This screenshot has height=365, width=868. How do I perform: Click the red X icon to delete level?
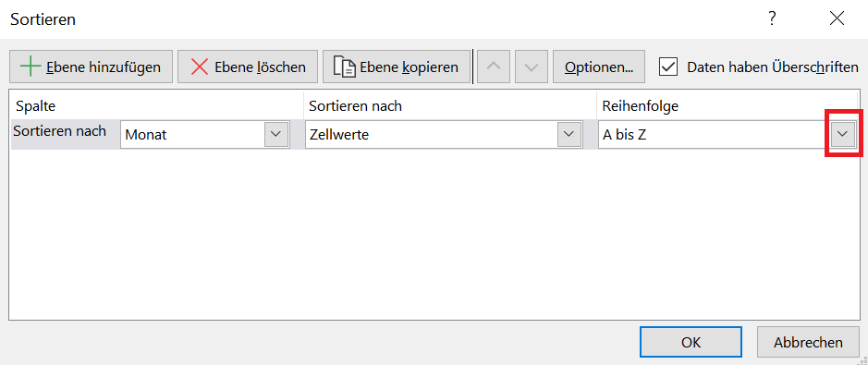200,67
